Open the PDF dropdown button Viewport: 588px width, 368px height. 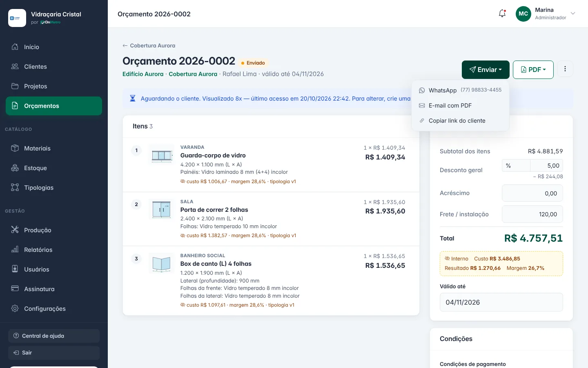point(533,70)
